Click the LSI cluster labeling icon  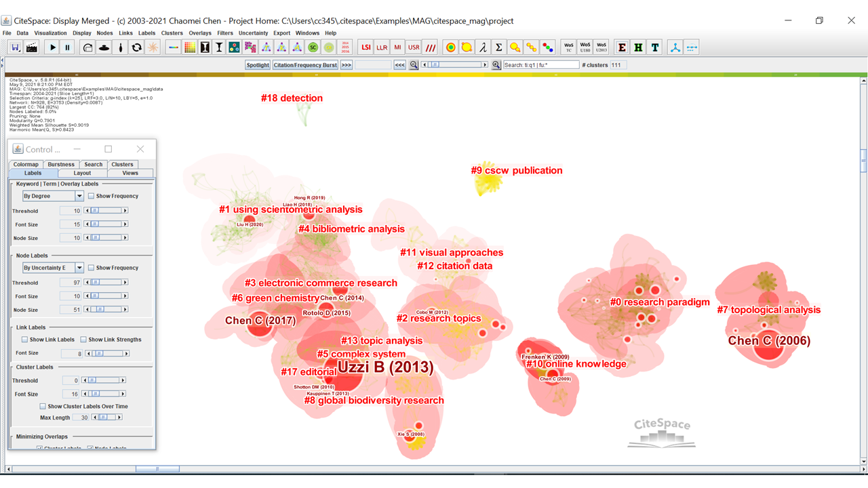pyautogui.click(x=366, y=47)
